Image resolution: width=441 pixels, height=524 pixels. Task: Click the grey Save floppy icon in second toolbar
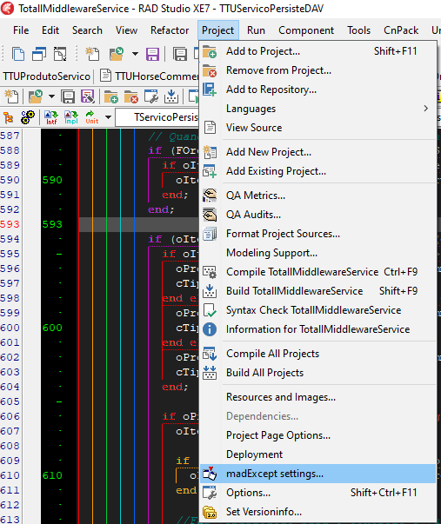pos(68,97)
